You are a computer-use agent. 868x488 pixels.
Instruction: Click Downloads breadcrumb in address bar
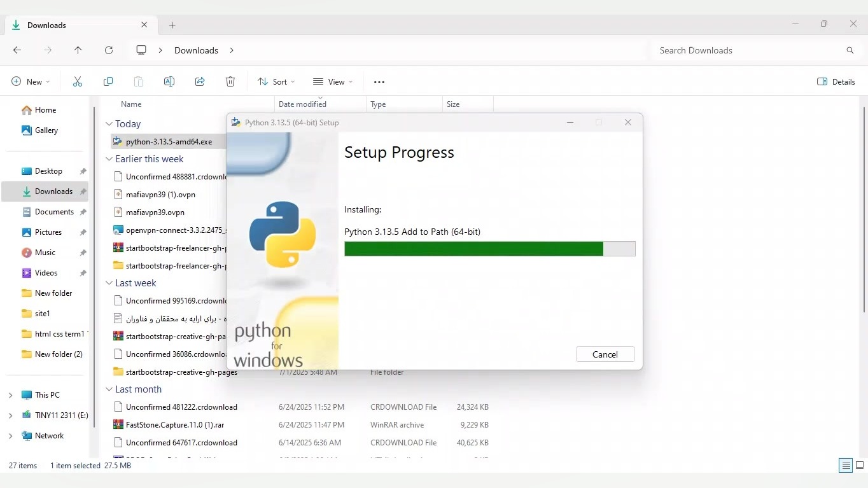(196, 50)
